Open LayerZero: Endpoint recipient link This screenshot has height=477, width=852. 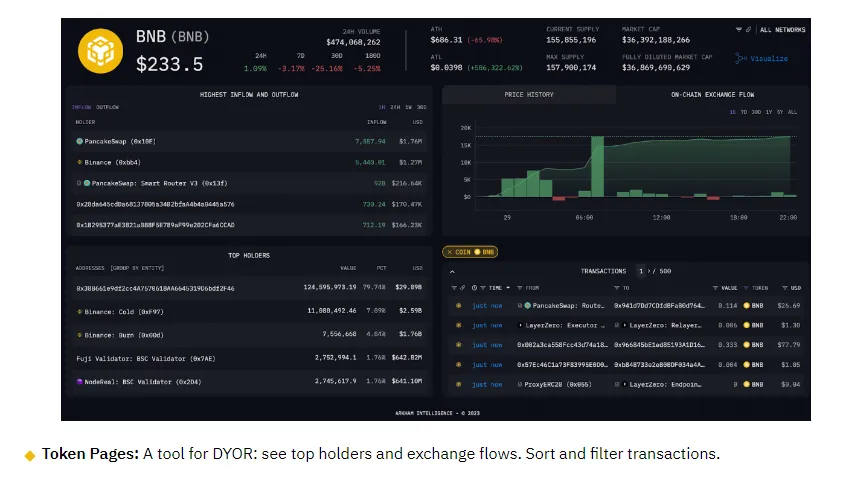coord(665,385)
